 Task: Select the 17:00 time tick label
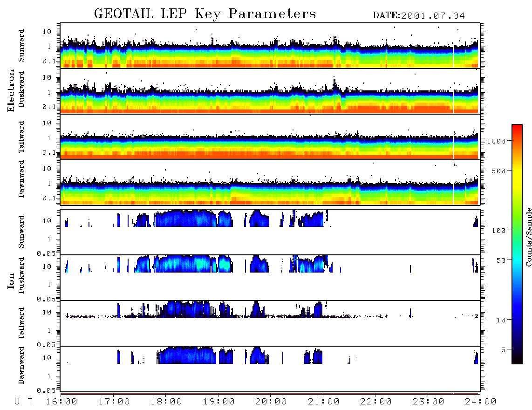pos(114,402)
